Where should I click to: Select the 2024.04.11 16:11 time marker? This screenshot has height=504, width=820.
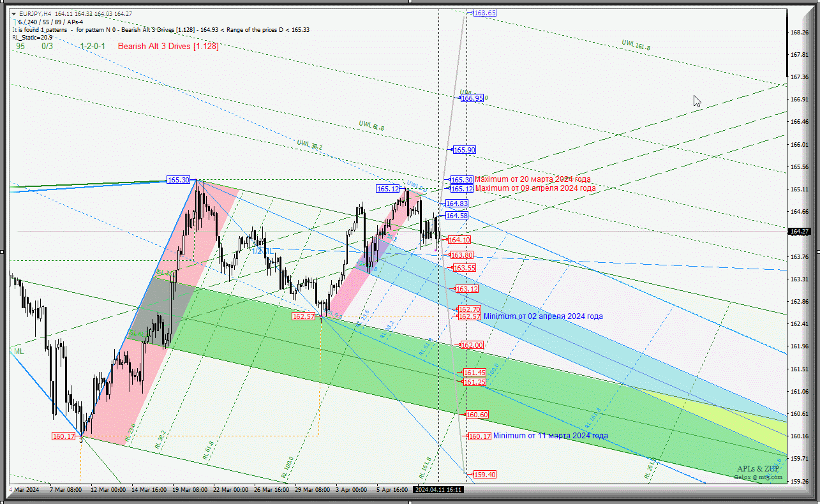point(438,490)
